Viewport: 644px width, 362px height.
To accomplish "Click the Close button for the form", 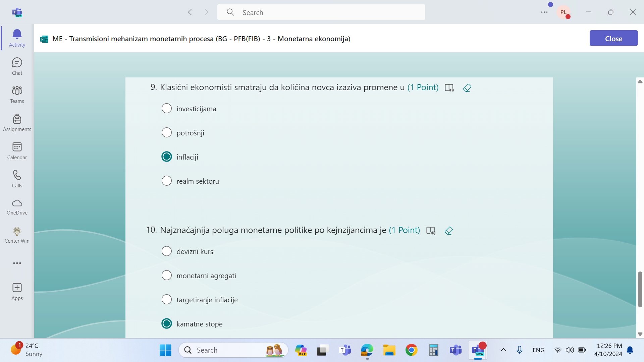I will (x=613, y=38).
